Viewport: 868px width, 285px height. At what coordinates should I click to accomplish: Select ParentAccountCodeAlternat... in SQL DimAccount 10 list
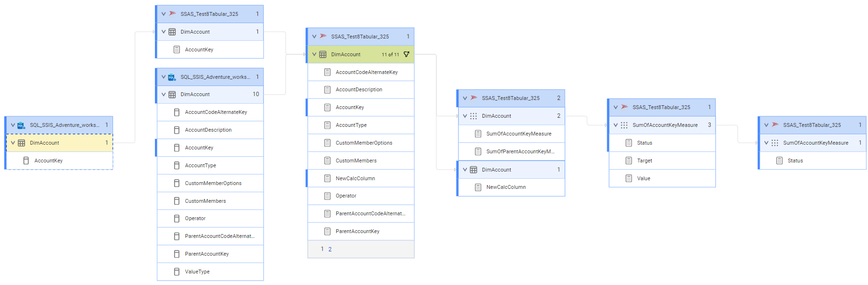click(x=210, y=236)
